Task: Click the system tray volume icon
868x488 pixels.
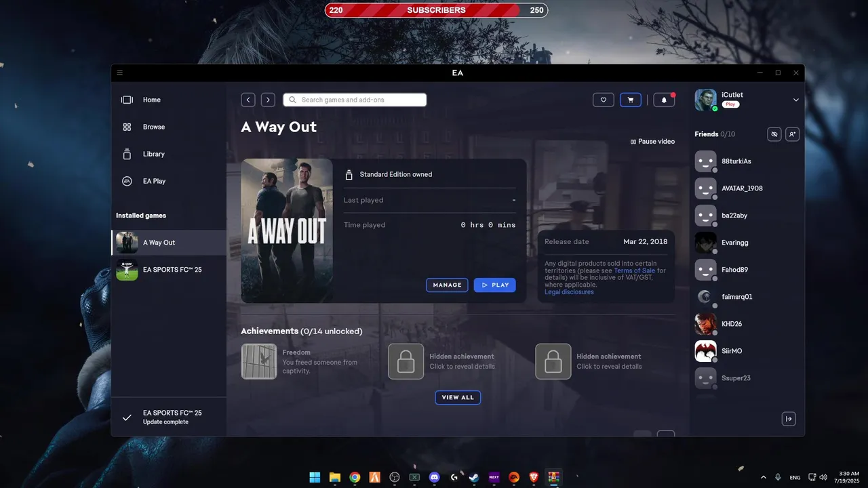Action: 824,477
